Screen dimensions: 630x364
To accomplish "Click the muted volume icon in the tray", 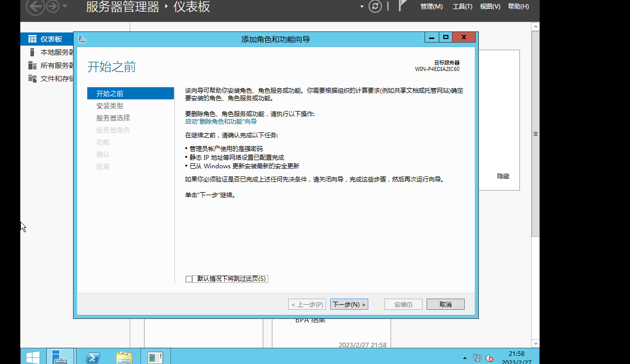I will (489, 358).
